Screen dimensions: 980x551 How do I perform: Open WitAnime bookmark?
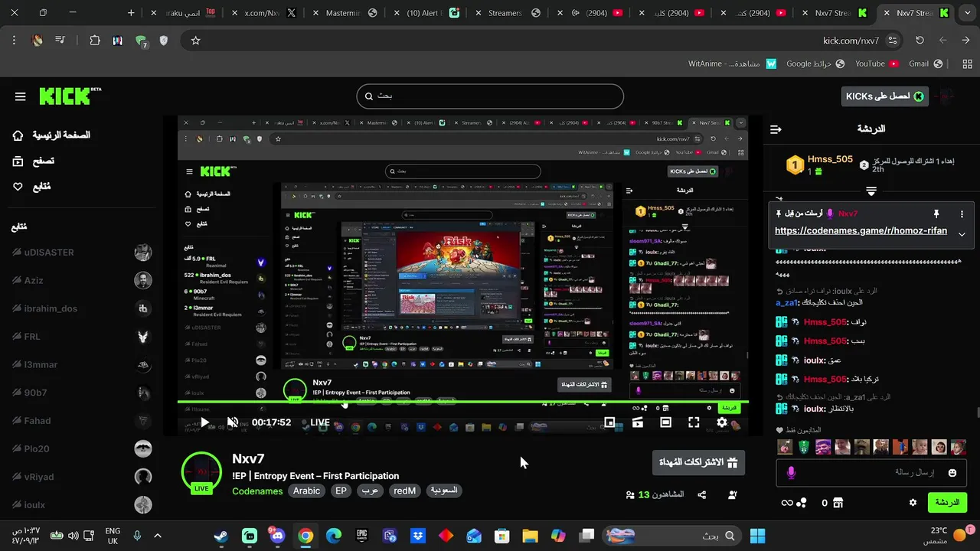click(732, 64)
